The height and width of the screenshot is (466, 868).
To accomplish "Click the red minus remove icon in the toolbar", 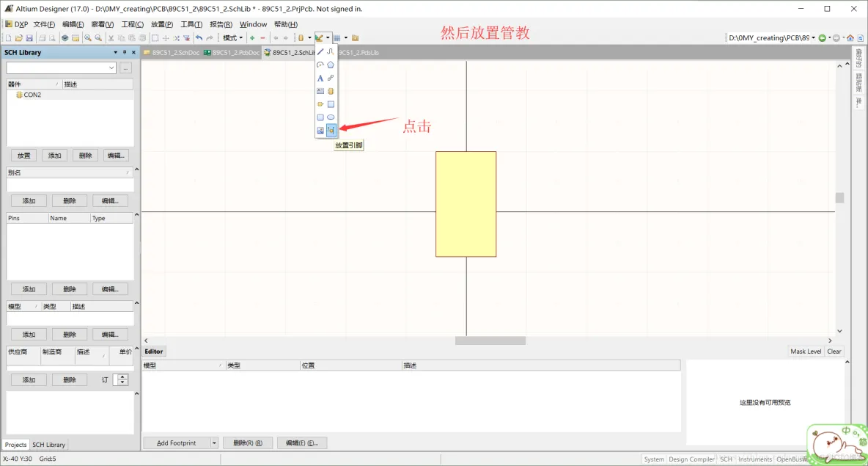I will 263,38.
